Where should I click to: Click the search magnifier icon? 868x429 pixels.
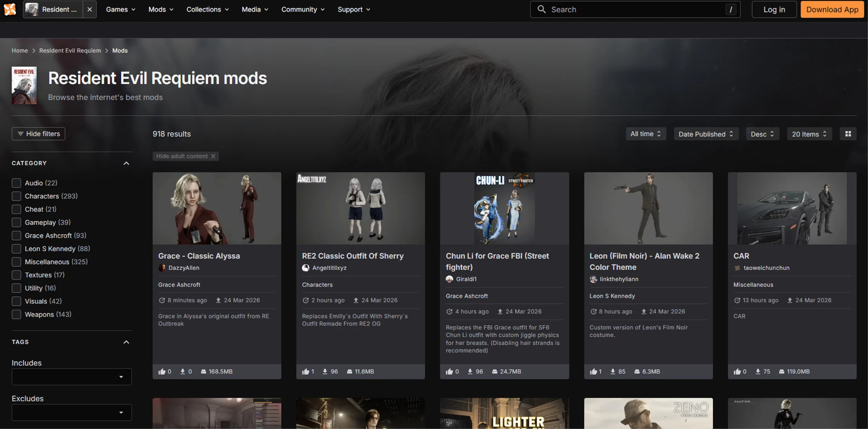[541, 9]
